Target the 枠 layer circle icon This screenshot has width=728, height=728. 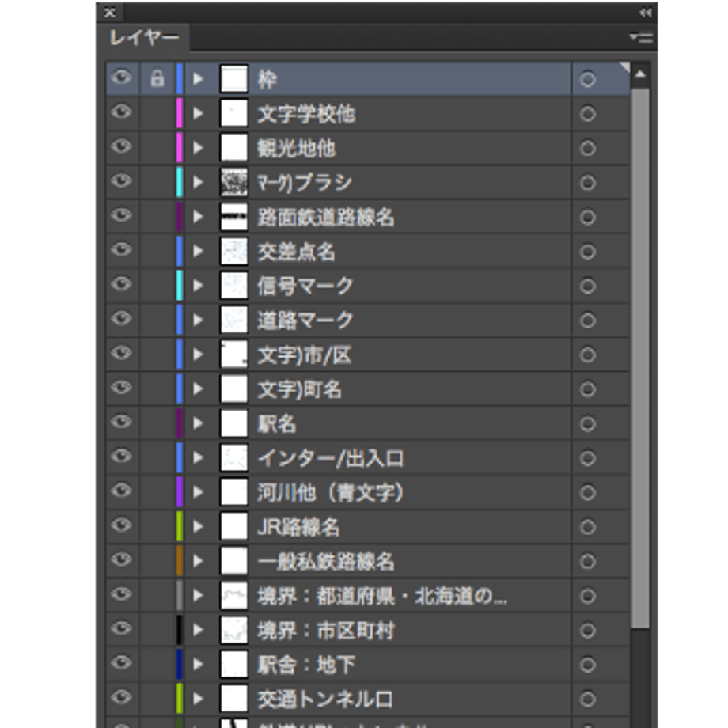click(x=588, y=79)
